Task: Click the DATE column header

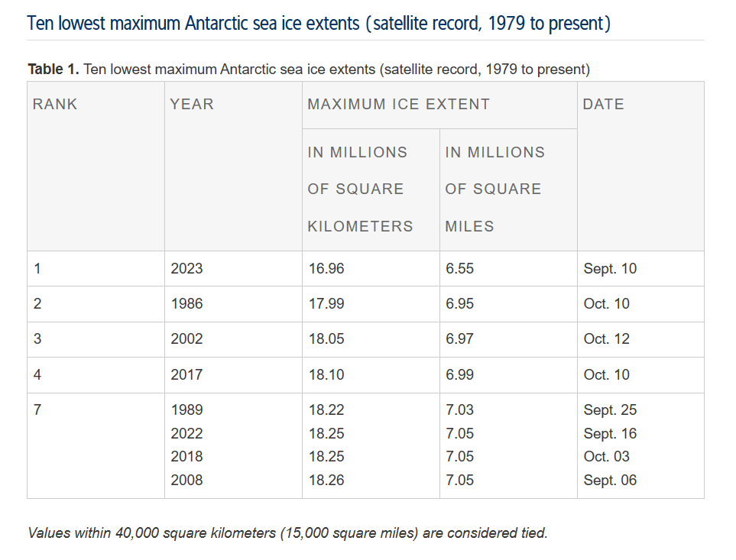Action: pos(603,105)
